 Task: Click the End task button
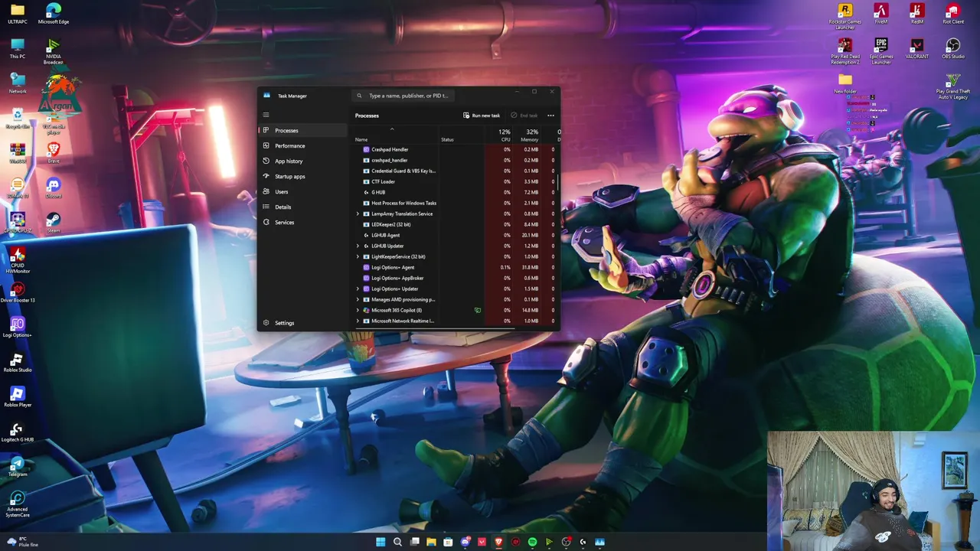[x=524, y=116]
